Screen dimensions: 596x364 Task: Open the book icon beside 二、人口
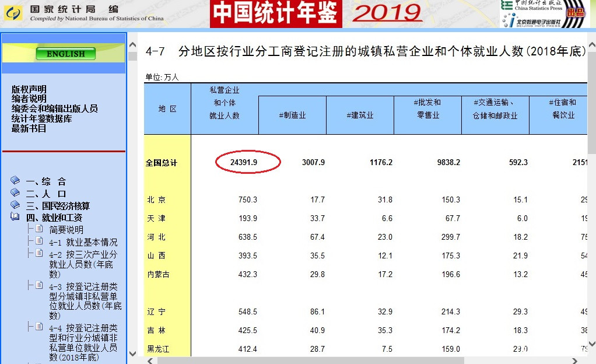pyautogui.click(x=15, y=192)
